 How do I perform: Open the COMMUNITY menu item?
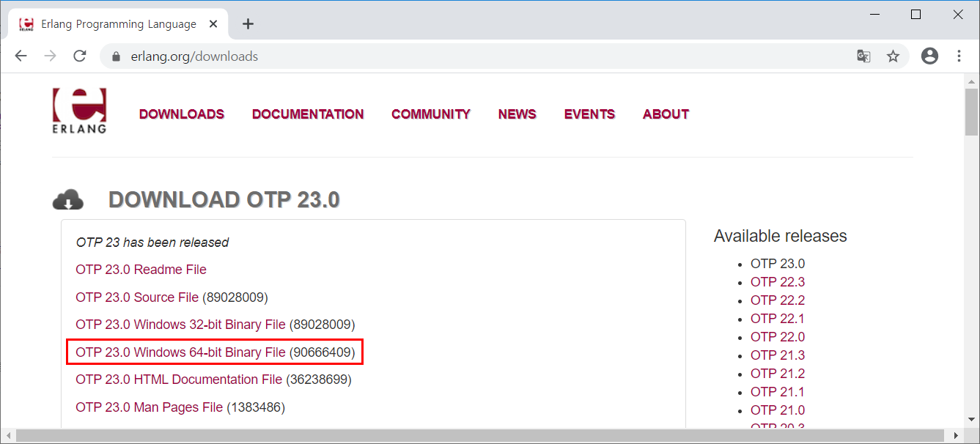pos(431,114)
